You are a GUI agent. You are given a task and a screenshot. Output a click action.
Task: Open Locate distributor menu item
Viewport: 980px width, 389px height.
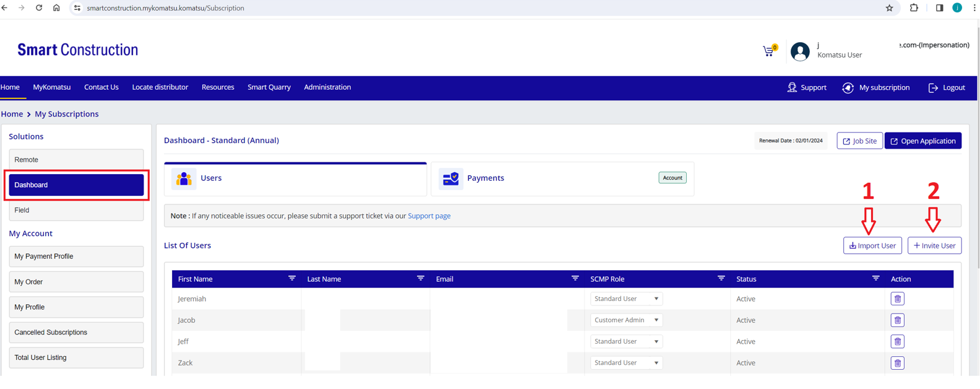pos(160,87)
